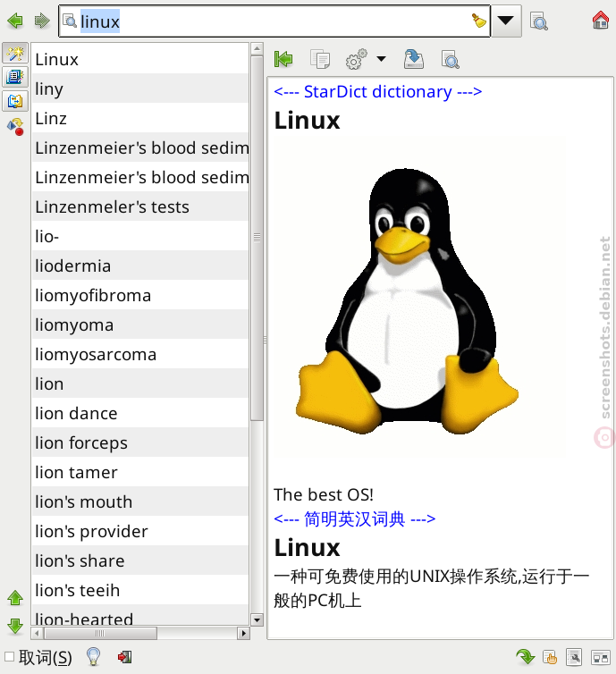Select liomyoma in the word list

[x=140, y=325]
